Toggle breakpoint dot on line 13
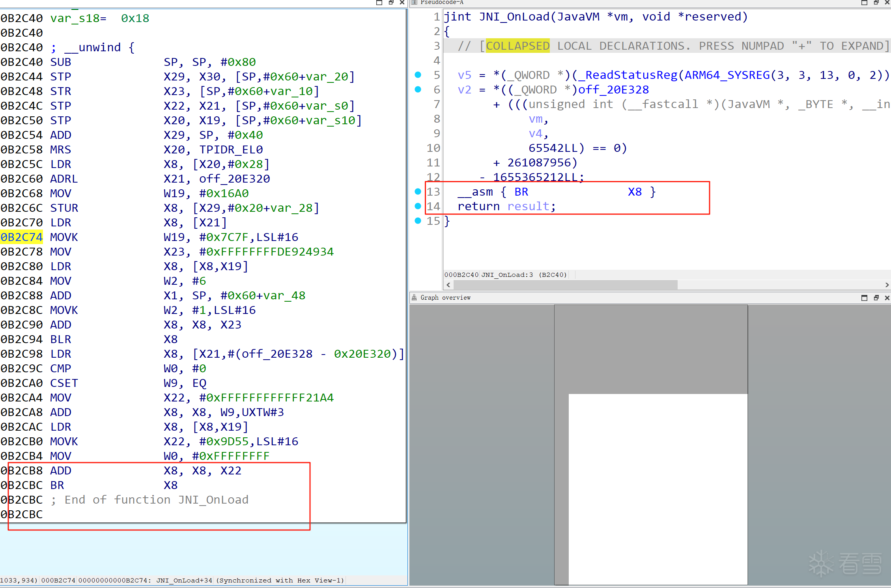 [x=418, y=192]
